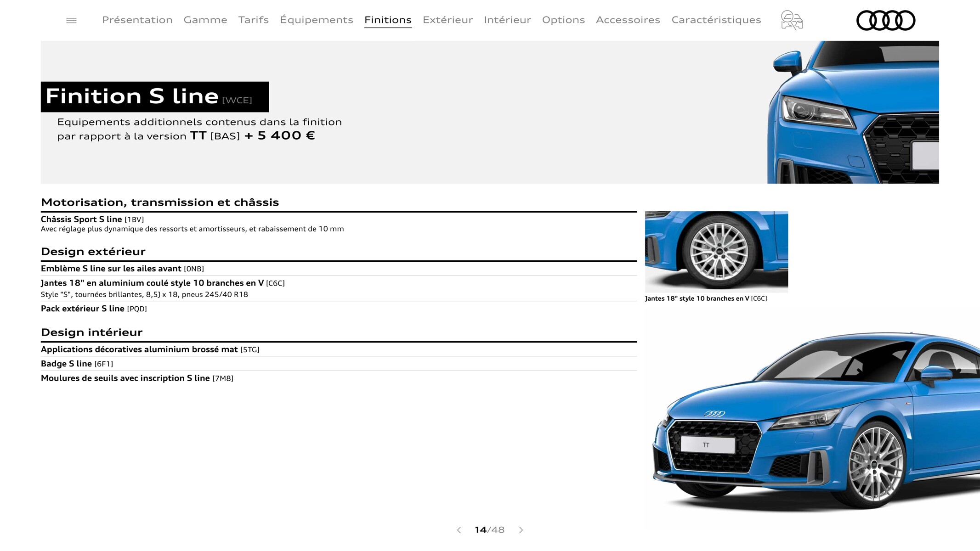This screenshot has height=551, width=980.
Task: Switch to Intérieur tab
Action: (x=508, y=20)
